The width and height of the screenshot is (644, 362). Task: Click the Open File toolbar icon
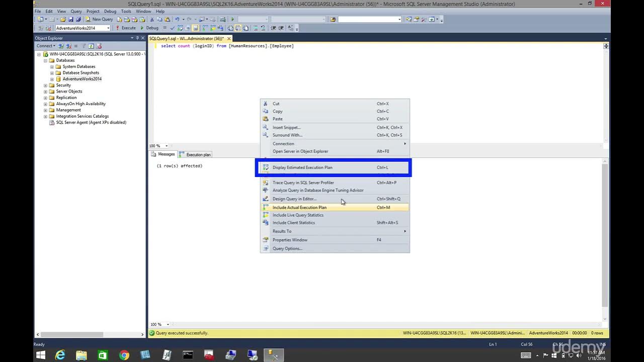point(63,19)
